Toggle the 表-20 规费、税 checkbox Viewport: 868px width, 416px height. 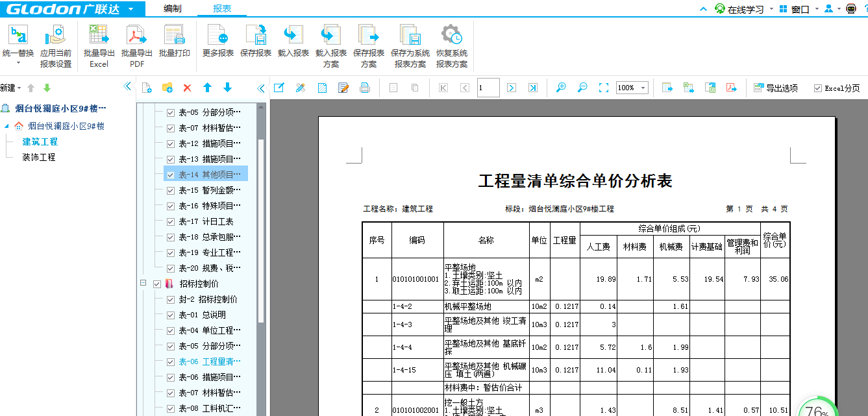[171, 268]
